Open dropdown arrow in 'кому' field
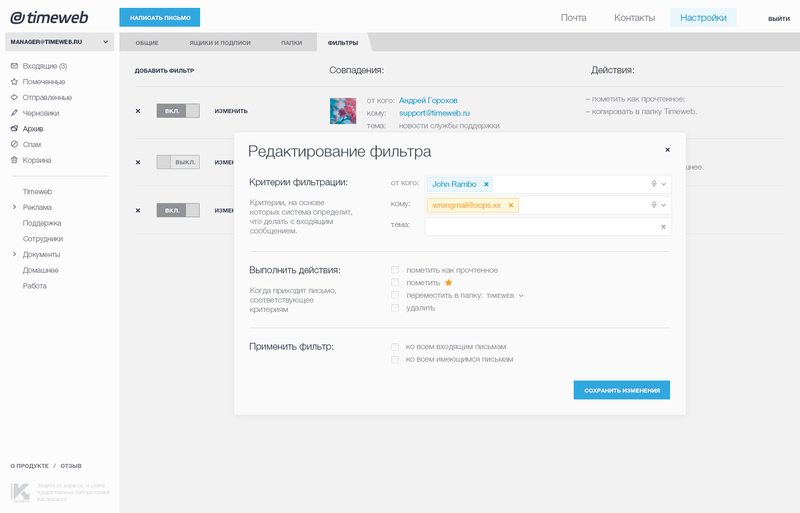Image resolution: width=800 pixels, height=513 pixels. pos(664,205)
